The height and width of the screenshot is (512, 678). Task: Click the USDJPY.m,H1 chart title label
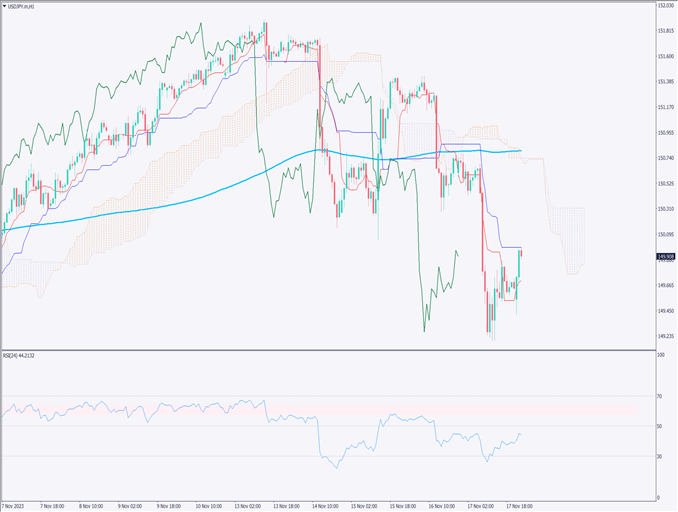coord(23,6)
